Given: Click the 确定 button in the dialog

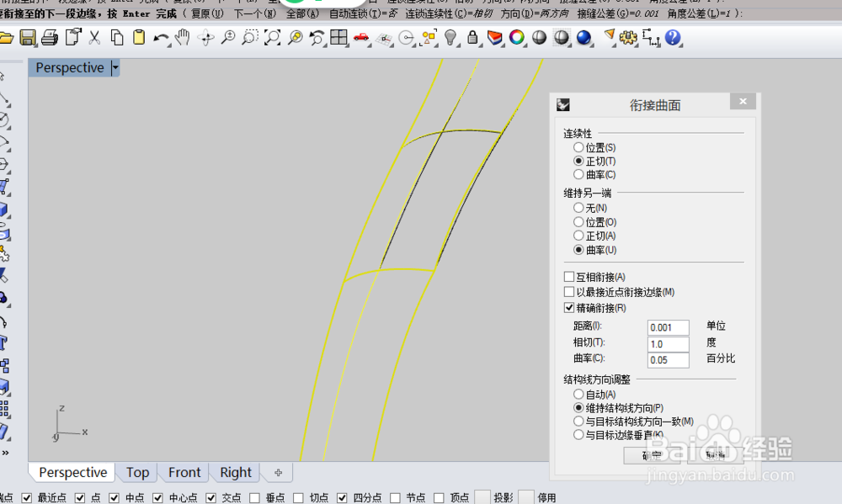Looking at the screenshot, I should click(x=653, y=454).
